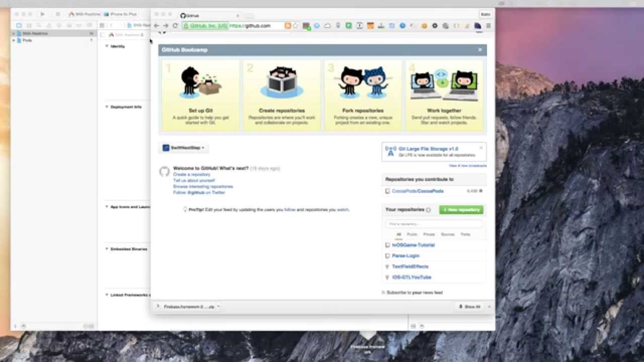Screen dimensions: 644x362
Task: Dismiss the Git Large File Storage notice
Action: point(481,148)
